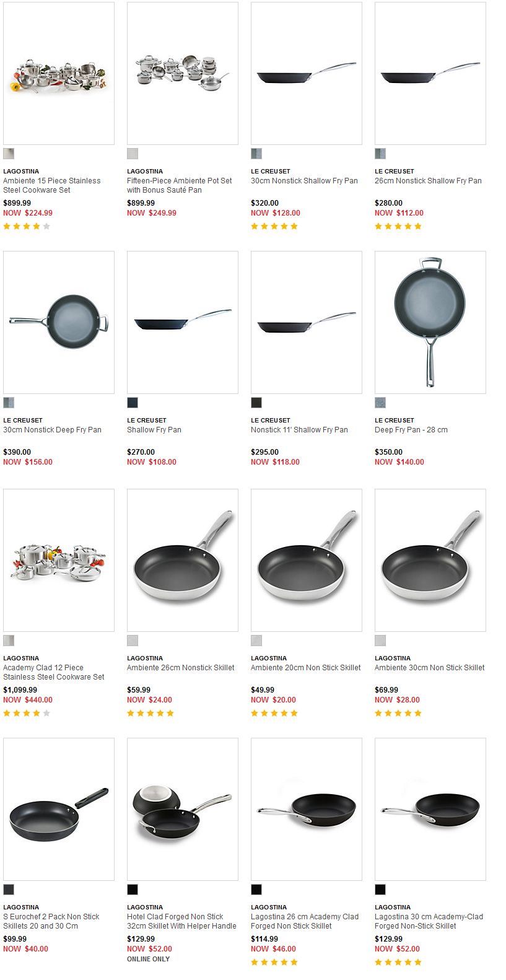Open Ambiente 20cm Non Stick Skillet link
506x980 pixels.
pos(305,668)
